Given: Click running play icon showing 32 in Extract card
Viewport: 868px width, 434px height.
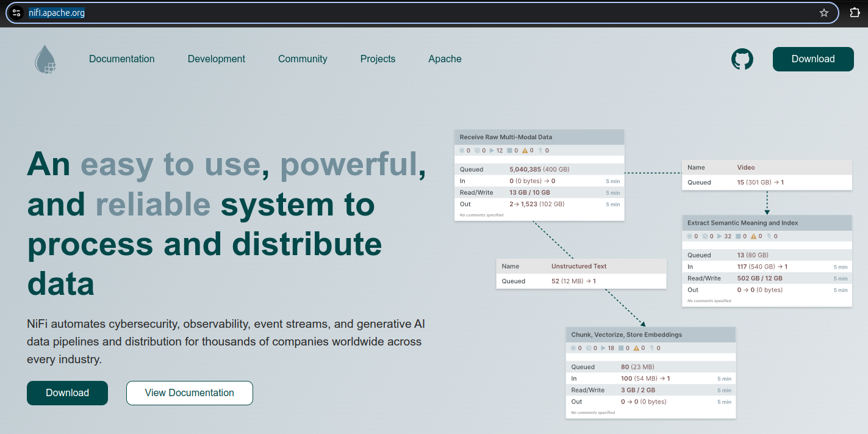Looking at the screenshot, I should [x=720, y=236].
